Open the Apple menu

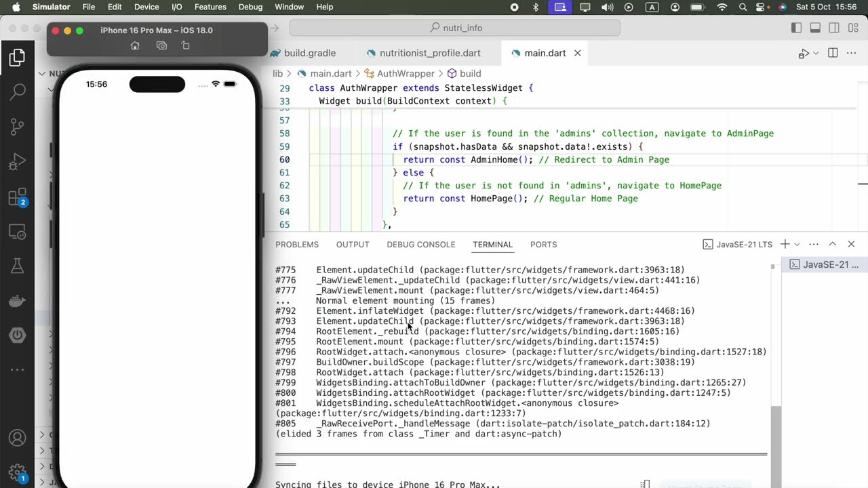[16, 7]
